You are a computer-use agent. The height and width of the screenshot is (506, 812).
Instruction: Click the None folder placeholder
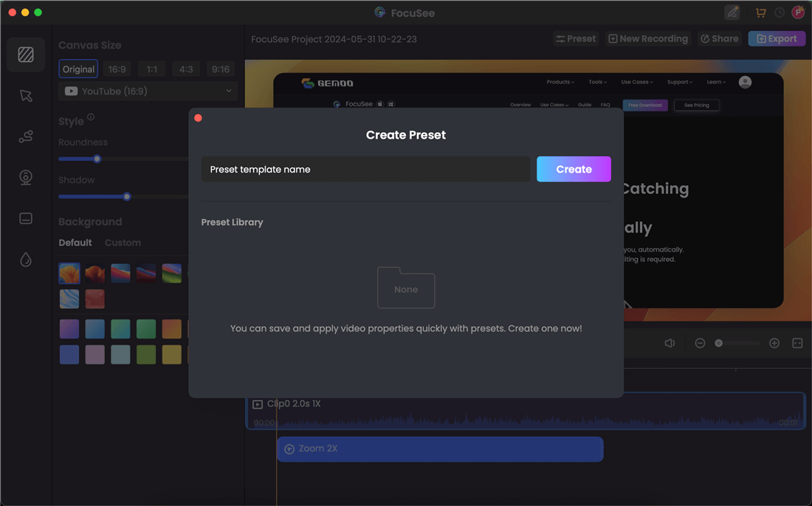[406, 288]
